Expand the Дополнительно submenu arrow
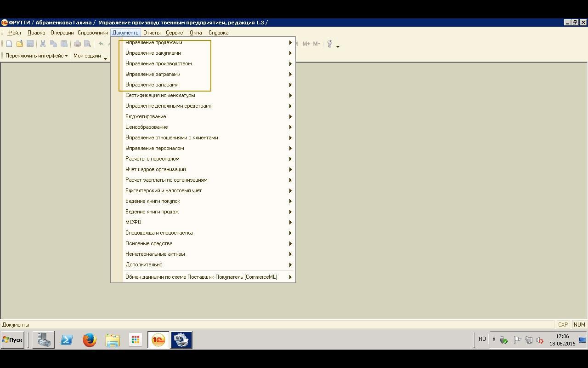This screenshot has width=588, height=368. (x=290, y=264)
